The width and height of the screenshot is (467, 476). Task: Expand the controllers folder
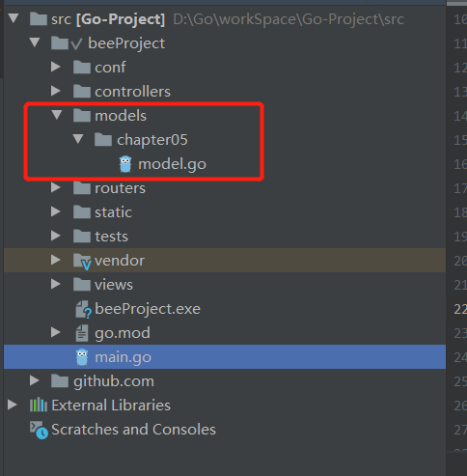click(x=56, y=91)
